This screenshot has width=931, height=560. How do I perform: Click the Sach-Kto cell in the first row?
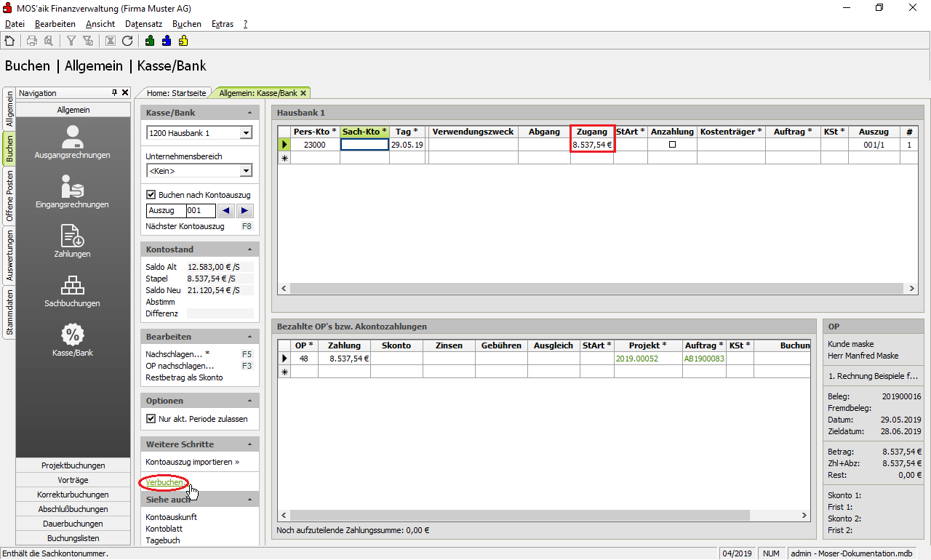(x=364, y=145)
